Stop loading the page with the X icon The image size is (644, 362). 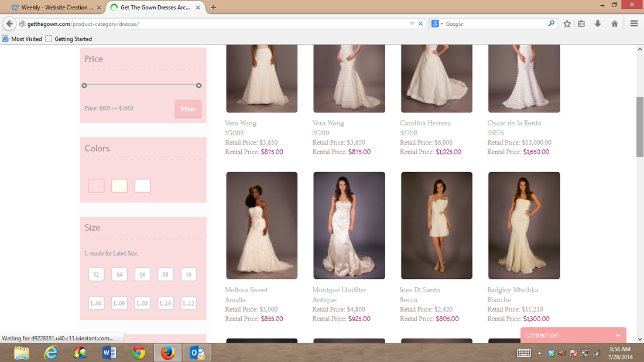[x=420, y=24]
